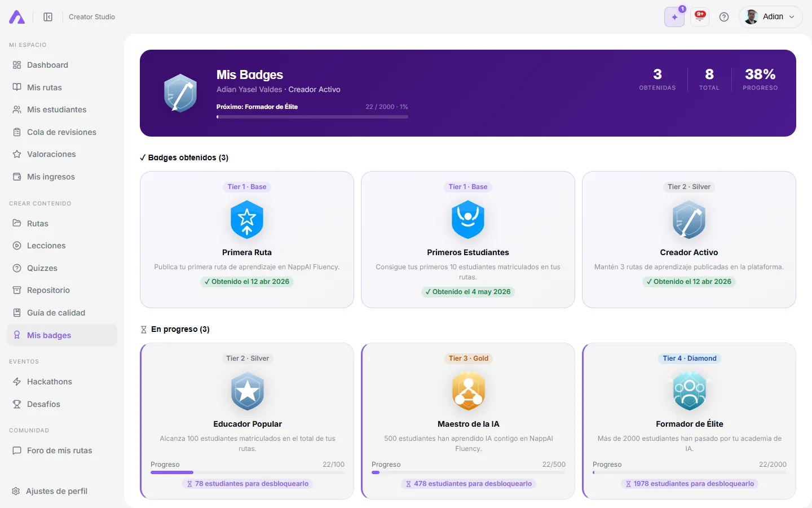Screen dimensions: 812x508
Task: Click the Quizzes question icon
Action: [17, 268]
